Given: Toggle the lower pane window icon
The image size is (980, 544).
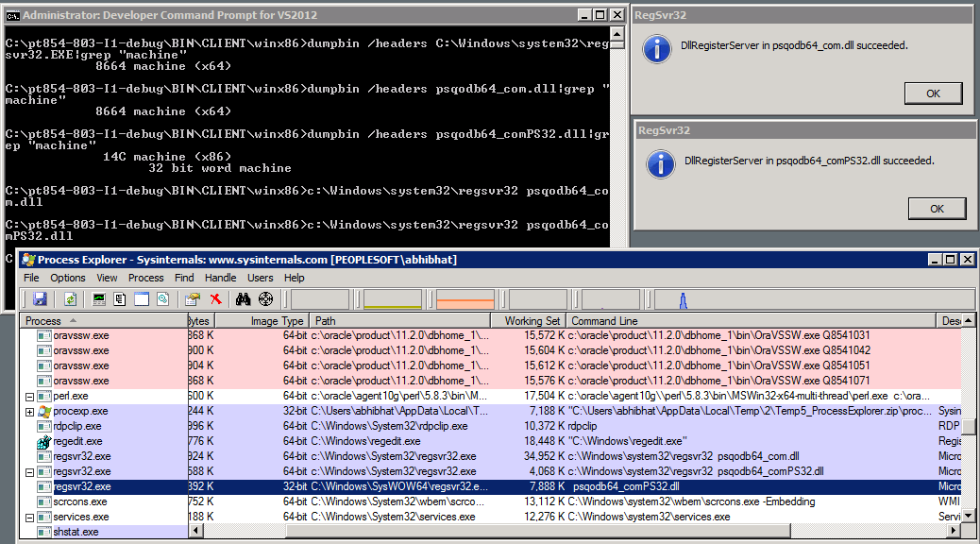Looking at the screenshot, I should [x=142, y=298].
